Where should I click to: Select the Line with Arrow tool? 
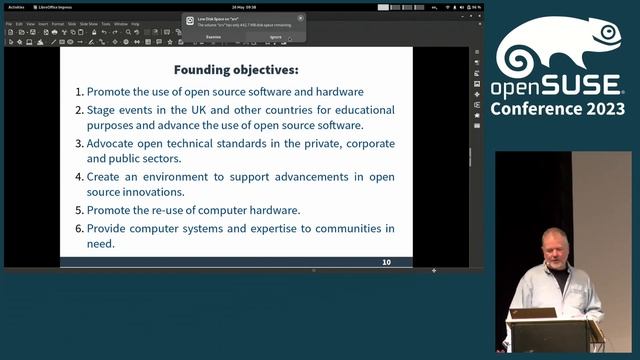coord(80,42)
